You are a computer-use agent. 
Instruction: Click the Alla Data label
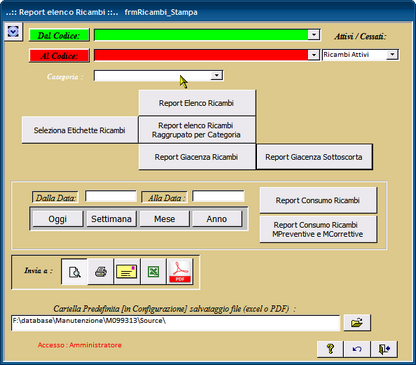point(165,198)
